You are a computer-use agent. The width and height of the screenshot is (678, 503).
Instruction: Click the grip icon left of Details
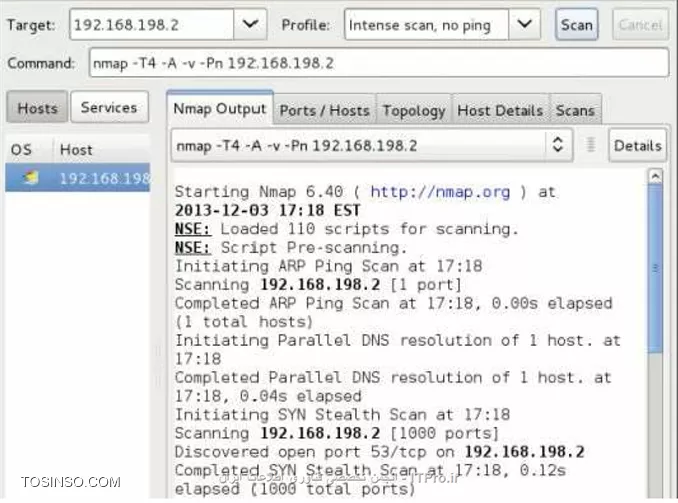coord(591,145)
